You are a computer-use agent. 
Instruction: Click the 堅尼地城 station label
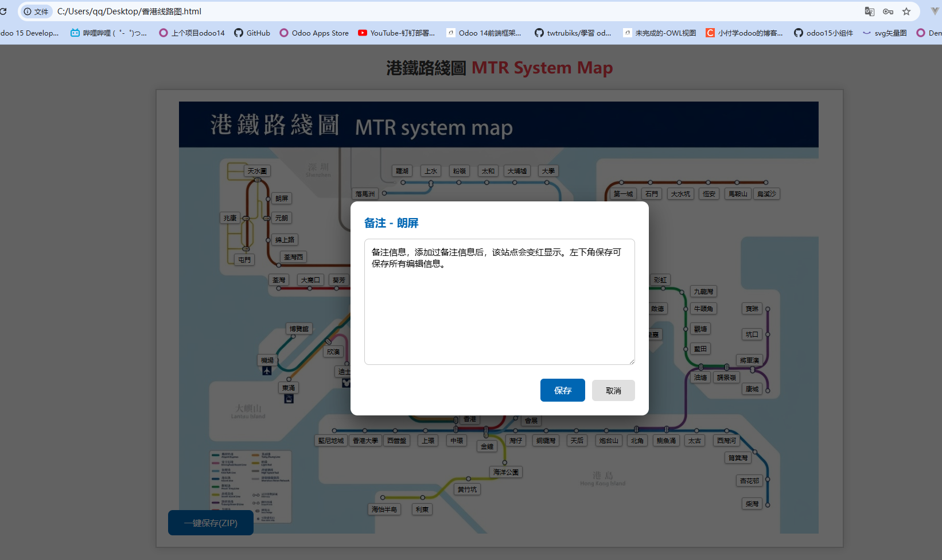(331, 441)
